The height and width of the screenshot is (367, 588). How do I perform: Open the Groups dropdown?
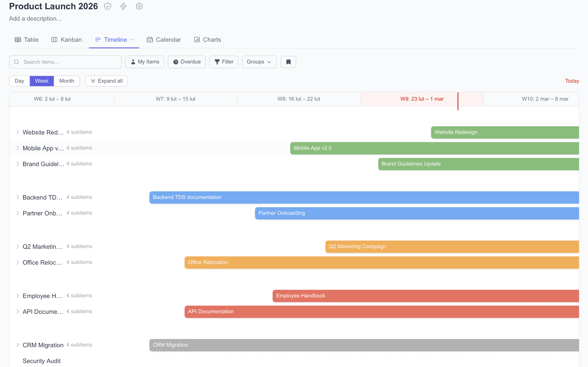259,62
